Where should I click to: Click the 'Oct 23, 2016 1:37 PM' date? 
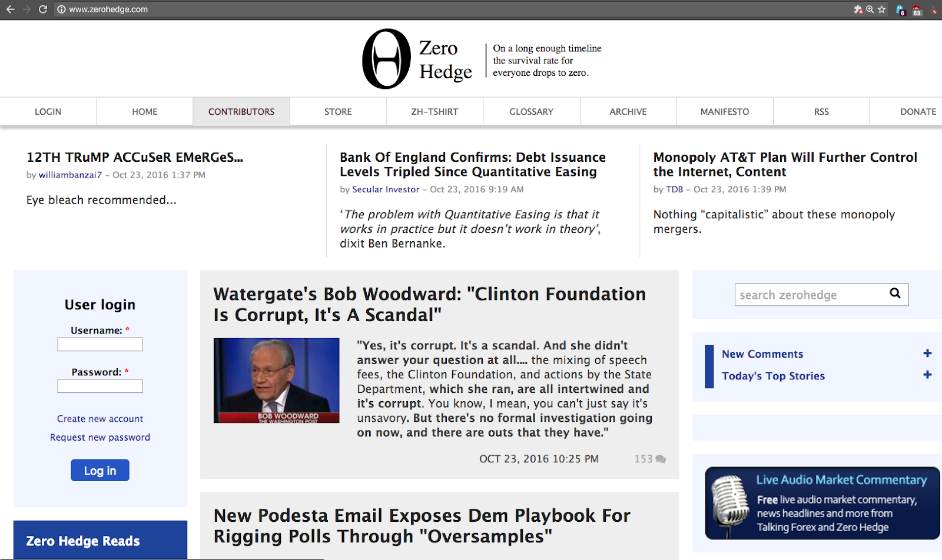[159, 175]
